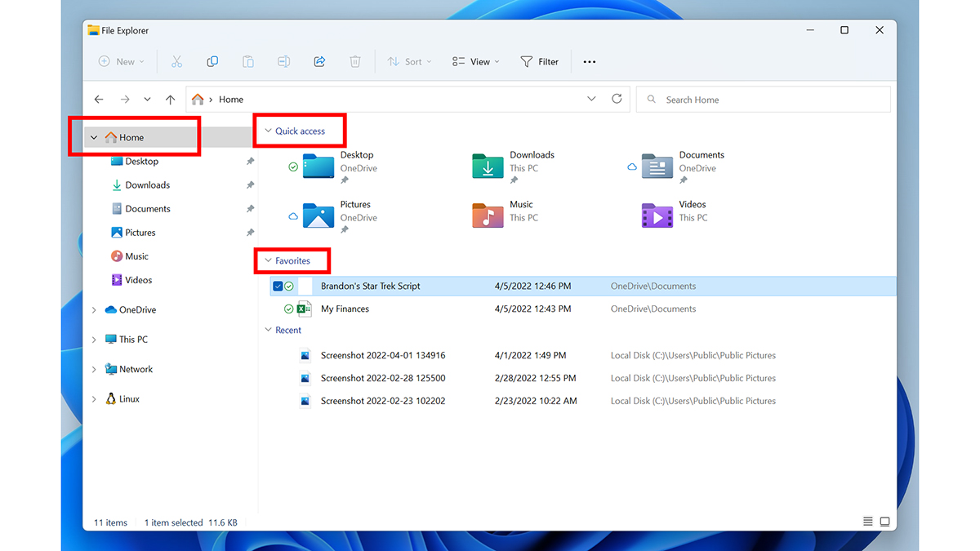The width and height of the screenshot is (980, 551).
Task: Expand the OneDrive tree node
Action: (94, 310)
